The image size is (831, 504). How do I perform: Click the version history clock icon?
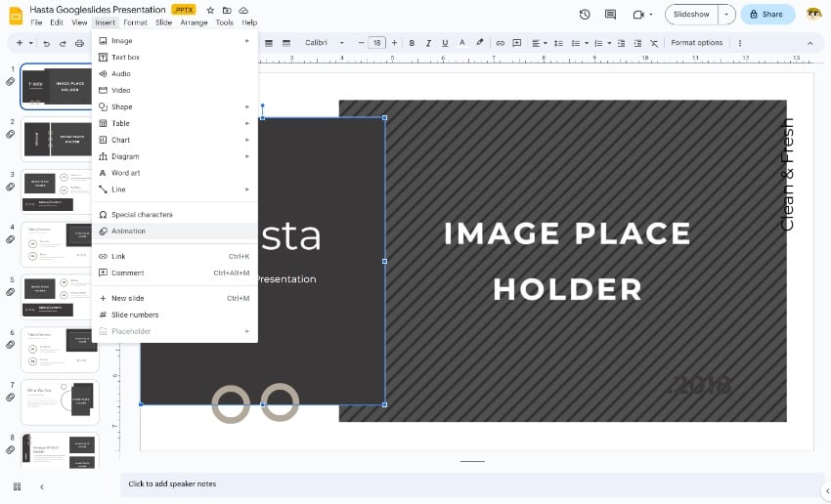pyautogui.click(x=585, y=15)
